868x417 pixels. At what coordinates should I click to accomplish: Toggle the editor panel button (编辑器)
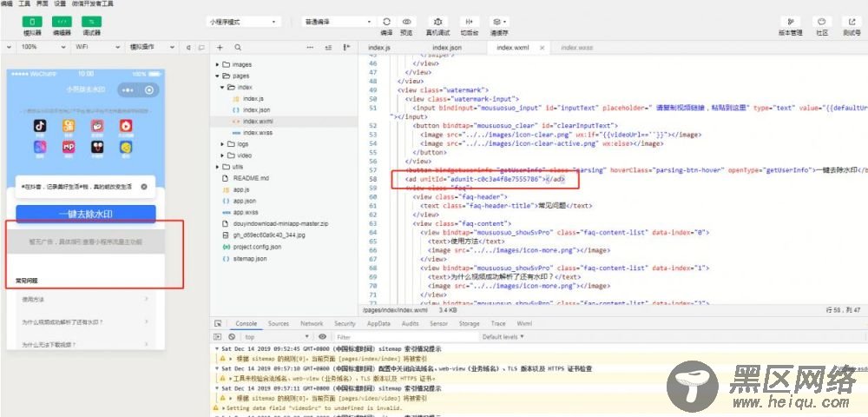pos(62,22)
